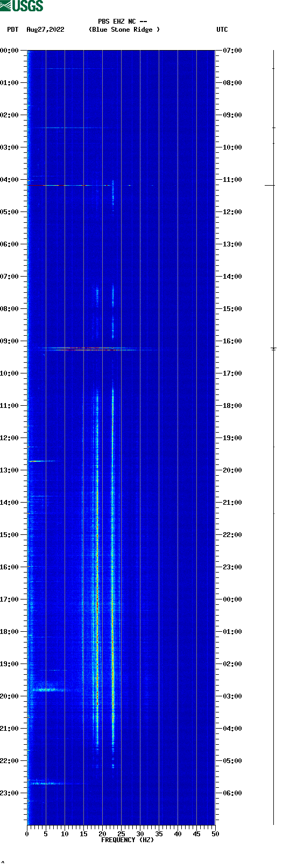
Task: Click the 50 Hz frequency tick label
Action: (215, 834)
